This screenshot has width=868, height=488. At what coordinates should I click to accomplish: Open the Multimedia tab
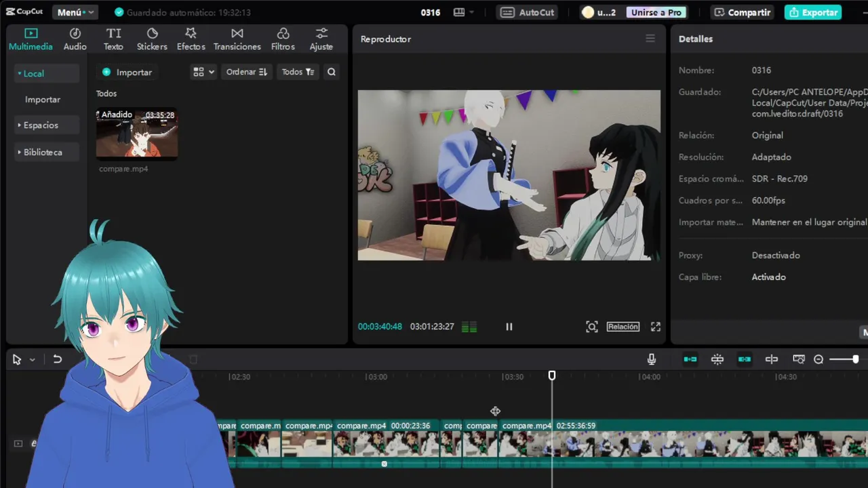pyautogui.click(x=31, y=39)
